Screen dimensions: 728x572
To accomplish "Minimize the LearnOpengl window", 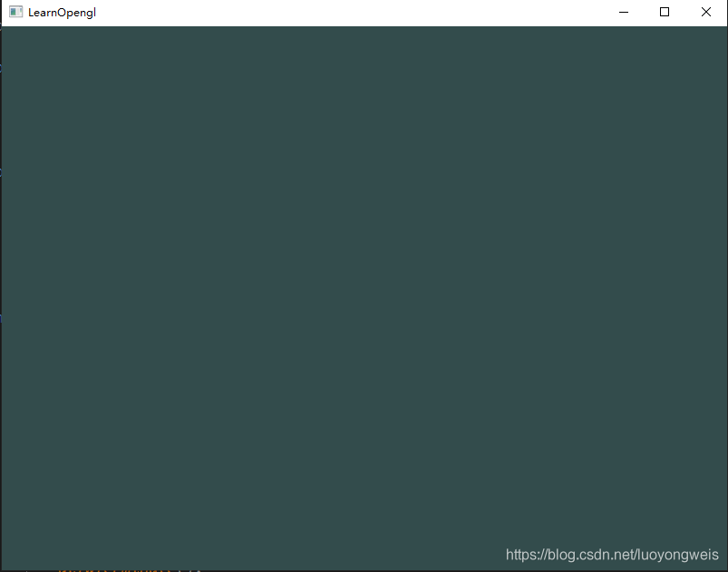I will (x=623, y=12).
